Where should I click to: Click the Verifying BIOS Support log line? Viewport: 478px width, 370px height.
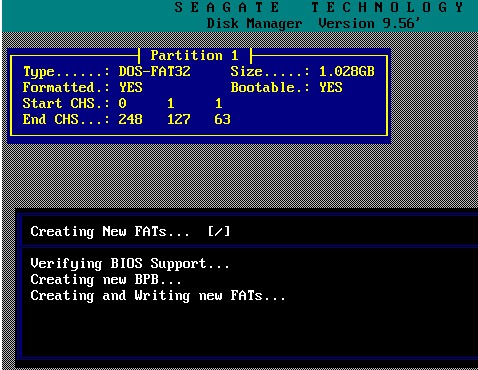click(x=130, y=264)
